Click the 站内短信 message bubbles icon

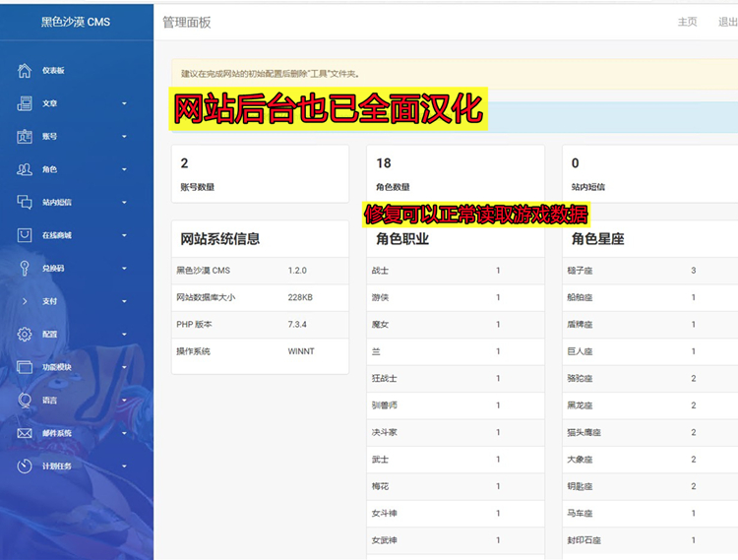[x=25, y=202]
